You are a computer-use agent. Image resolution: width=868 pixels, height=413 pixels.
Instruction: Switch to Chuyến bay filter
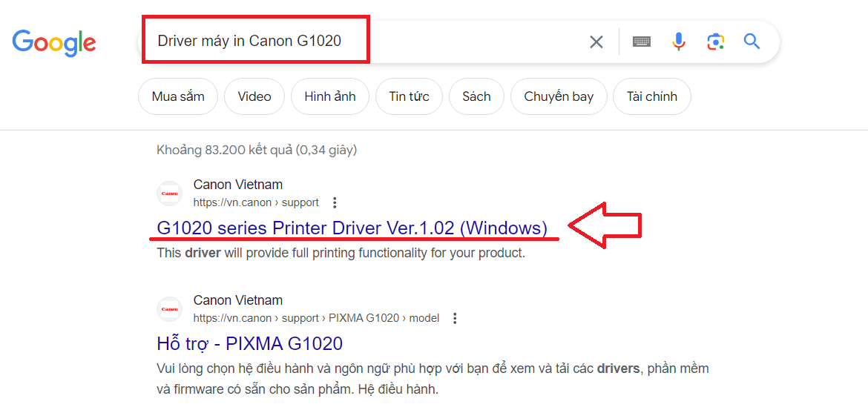pyautogui.click(x=559, y=96)
